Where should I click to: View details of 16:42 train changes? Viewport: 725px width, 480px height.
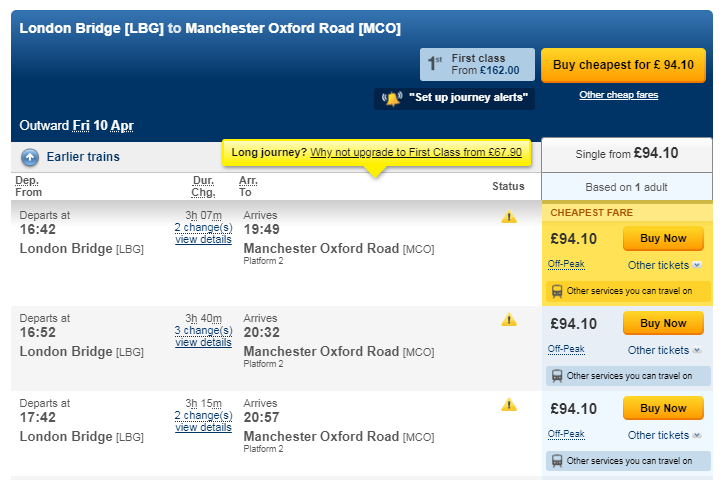tap(203, 240)
